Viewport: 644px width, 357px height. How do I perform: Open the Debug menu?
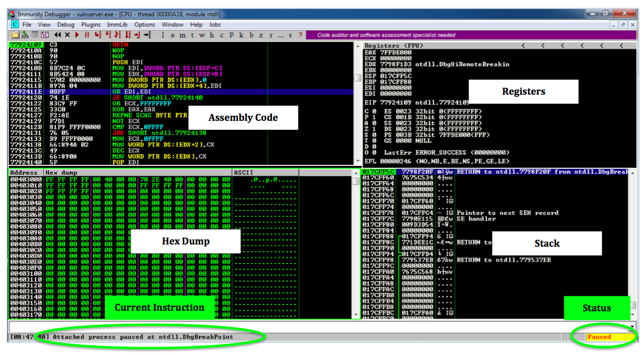[x=66, y=25]
